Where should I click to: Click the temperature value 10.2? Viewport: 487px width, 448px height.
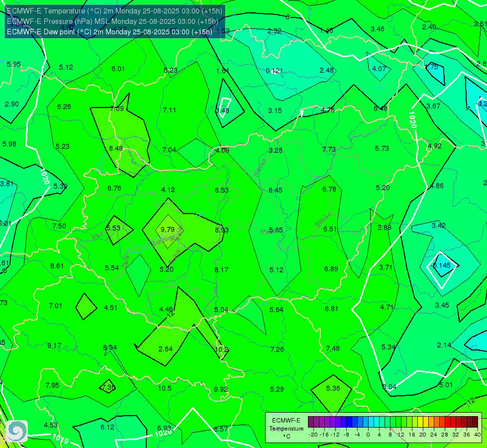pos(221,349)
